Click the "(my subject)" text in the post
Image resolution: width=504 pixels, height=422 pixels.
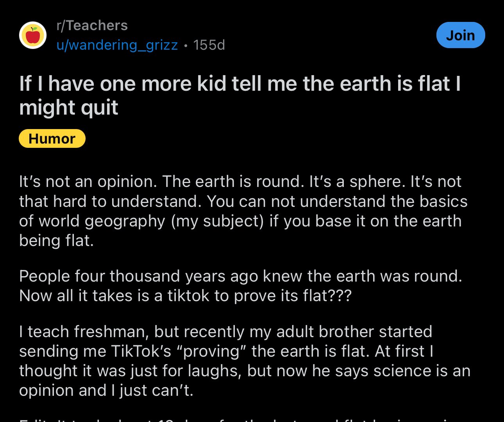tap(217, 221)
